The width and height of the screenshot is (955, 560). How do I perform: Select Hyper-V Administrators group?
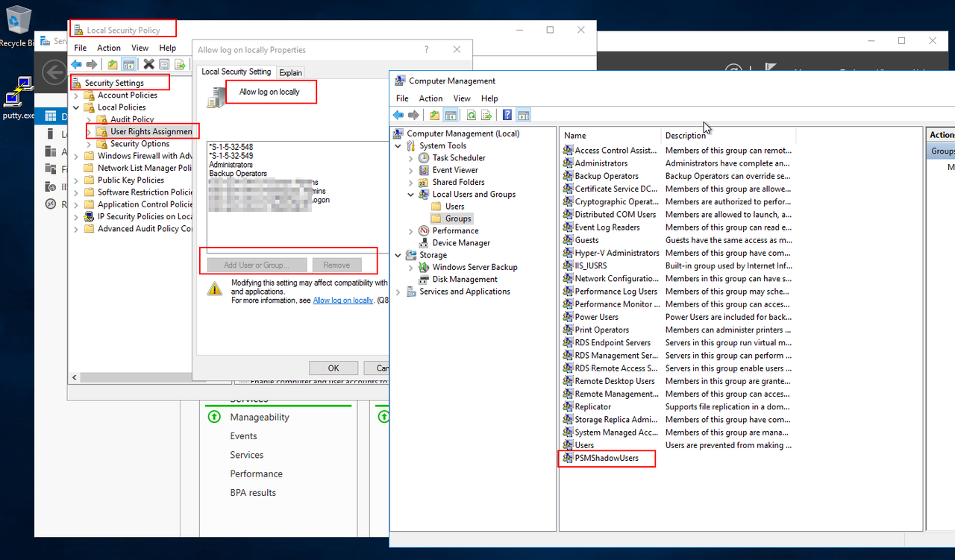[x=617, y=253]
